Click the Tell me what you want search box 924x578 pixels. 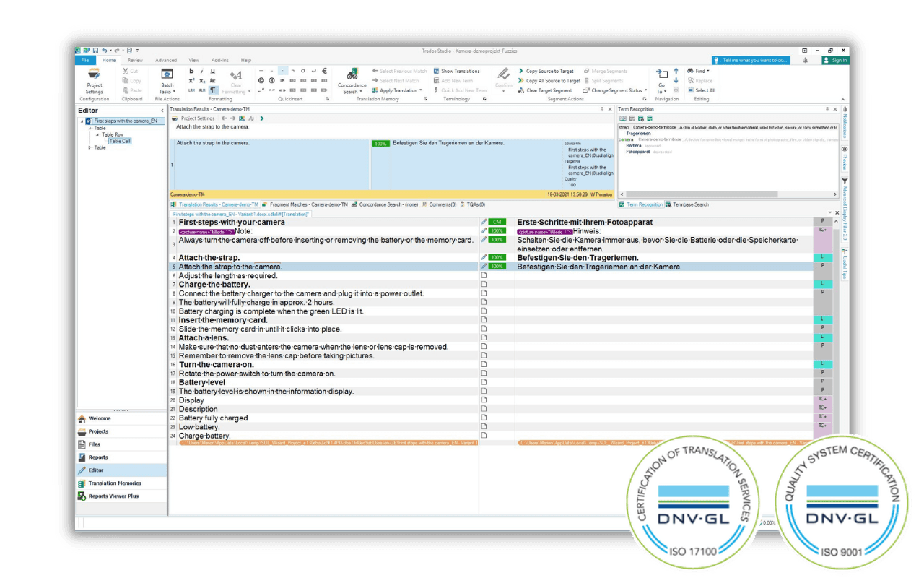coord(751,60)
